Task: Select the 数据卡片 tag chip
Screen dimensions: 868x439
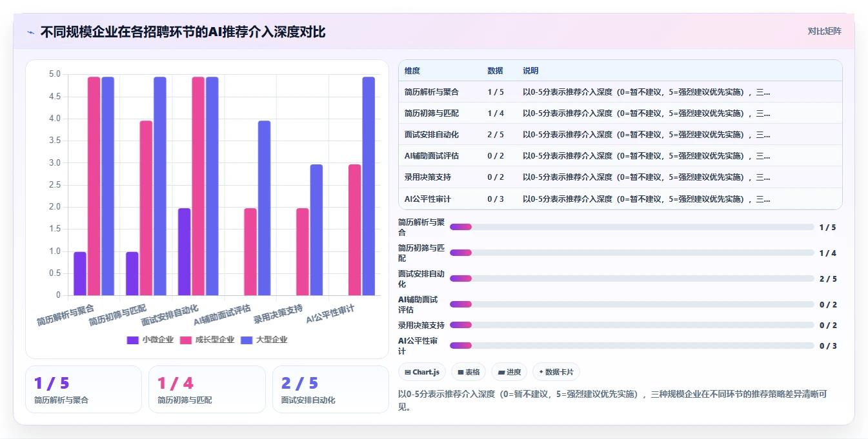Action: pos(556,372)
